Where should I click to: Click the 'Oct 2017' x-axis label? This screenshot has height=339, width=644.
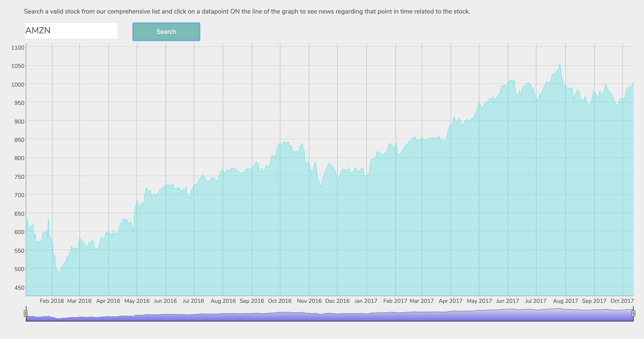(622, 301)
